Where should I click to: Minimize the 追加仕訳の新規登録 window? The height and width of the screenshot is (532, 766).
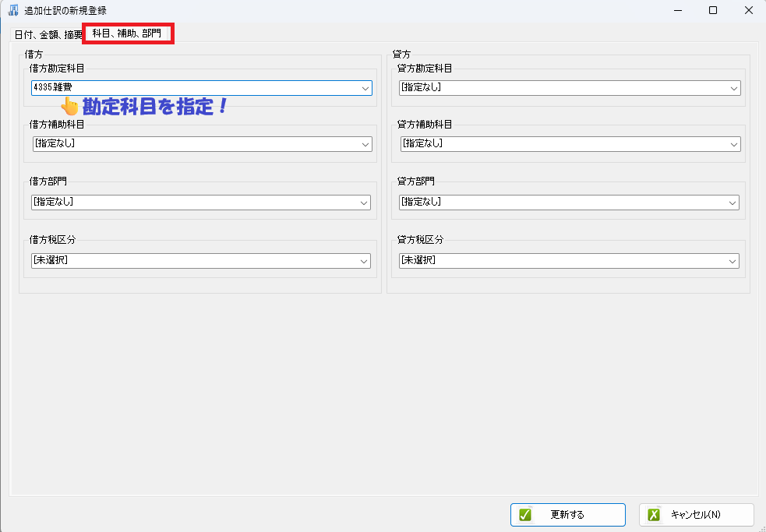point(677,11)
